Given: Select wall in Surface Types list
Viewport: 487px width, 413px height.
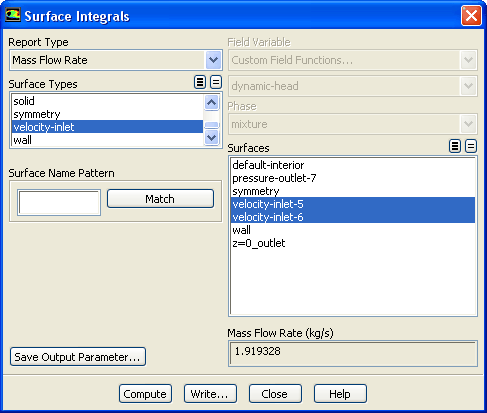Looking at the screenshot, I should (107, 140).
